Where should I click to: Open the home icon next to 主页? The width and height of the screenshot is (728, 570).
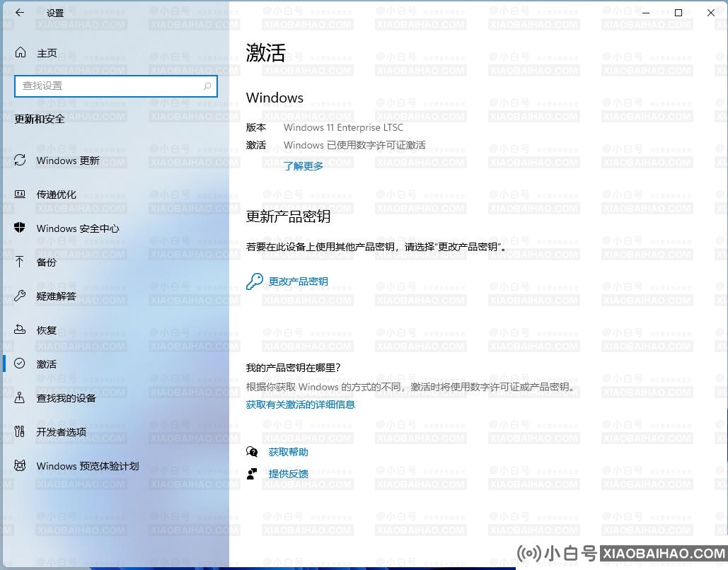pyautogui.click(x=21, y=52)
